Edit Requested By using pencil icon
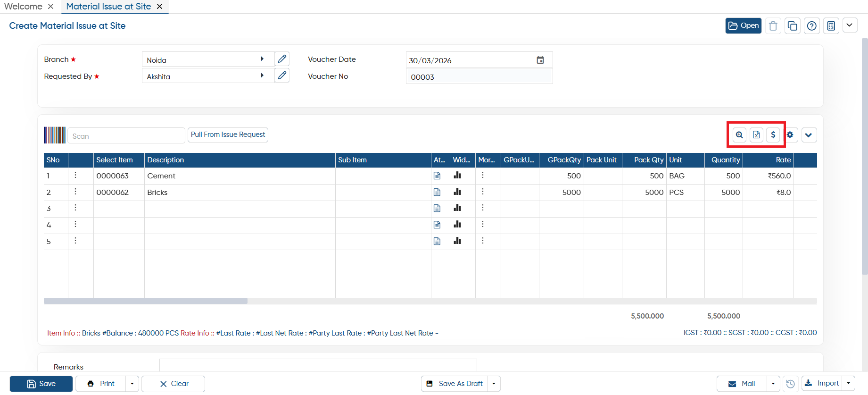Image resolution: width=868 pixels, height=395 pixels. 282,76
